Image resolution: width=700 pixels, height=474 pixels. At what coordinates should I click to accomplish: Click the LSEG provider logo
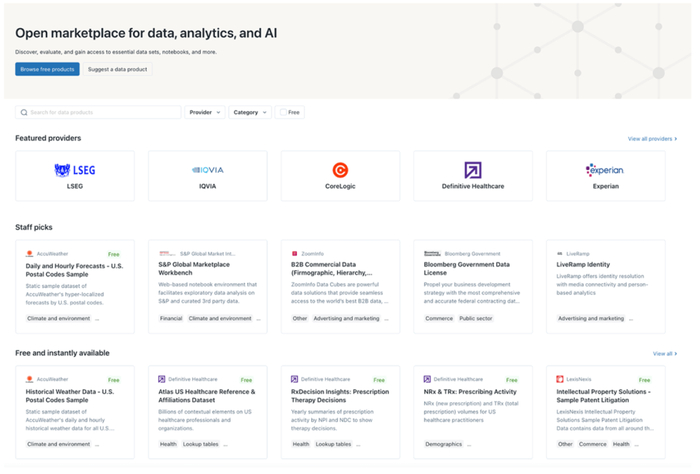tap(74, 170)
